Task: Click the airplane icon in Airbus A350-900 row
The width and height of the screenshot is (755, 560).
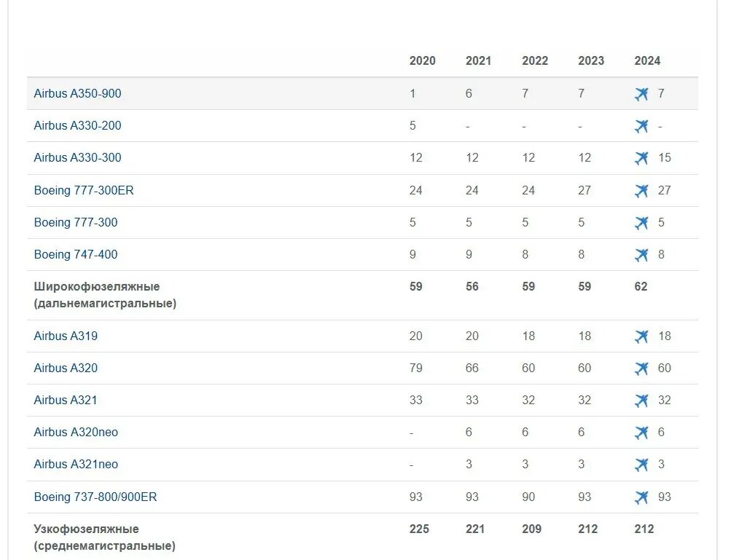Action: [641, 94]
